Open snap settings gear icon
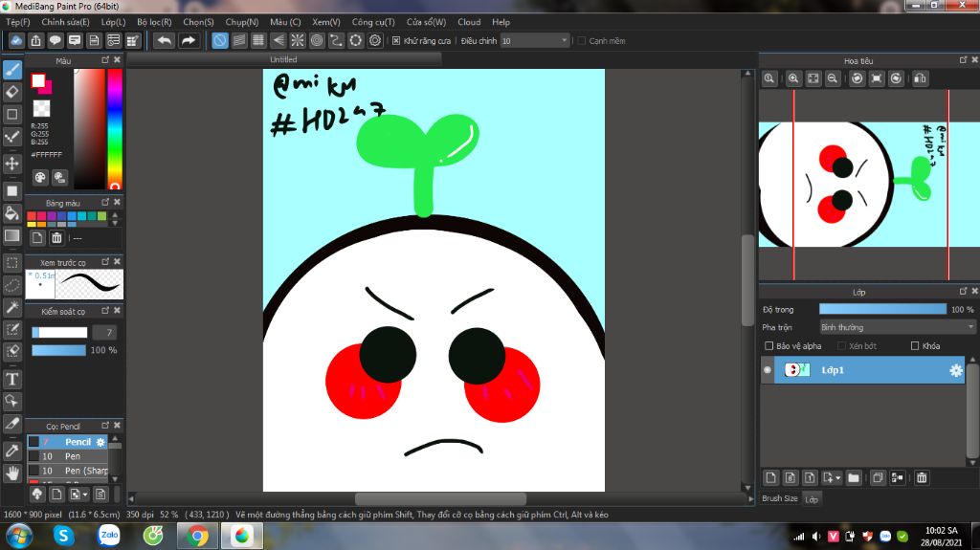 pyautogui.click(x=375, y=40)
